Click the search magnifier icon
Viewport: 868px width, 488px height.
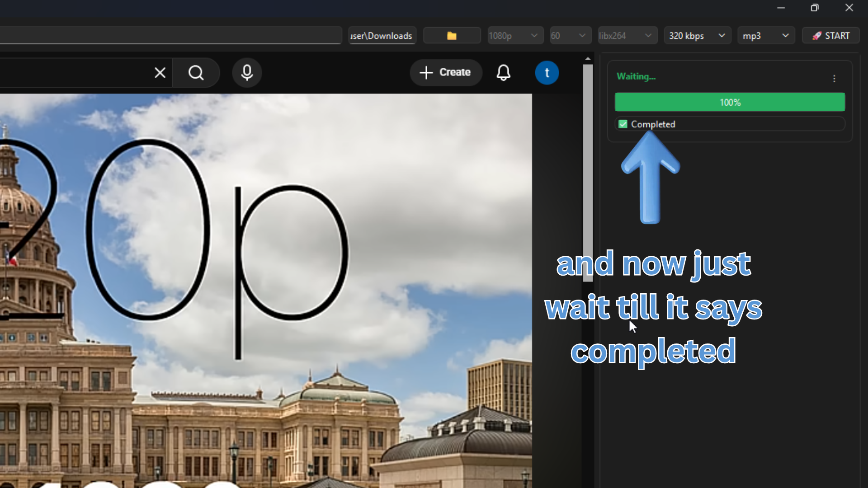tap(196, 73)
